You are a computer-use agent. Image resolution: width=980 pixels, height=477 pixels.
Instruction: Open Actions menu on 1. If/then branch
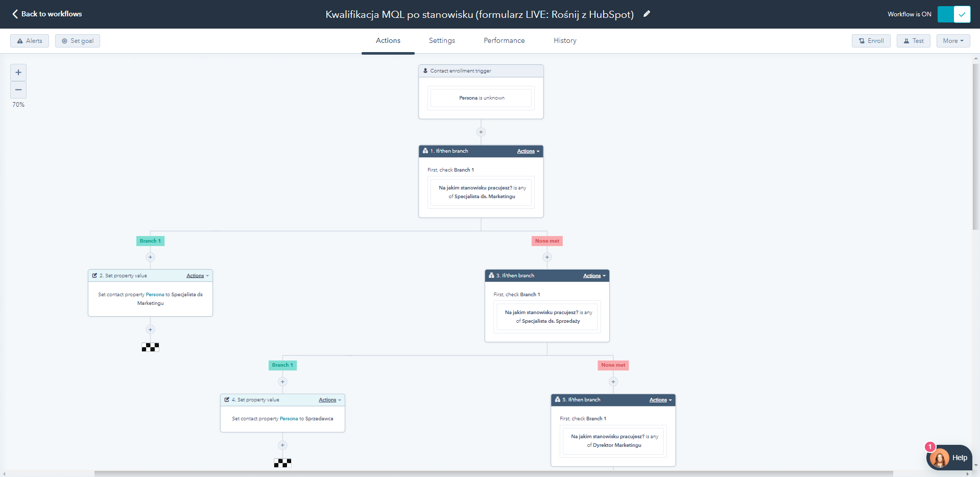click(528, 151)
